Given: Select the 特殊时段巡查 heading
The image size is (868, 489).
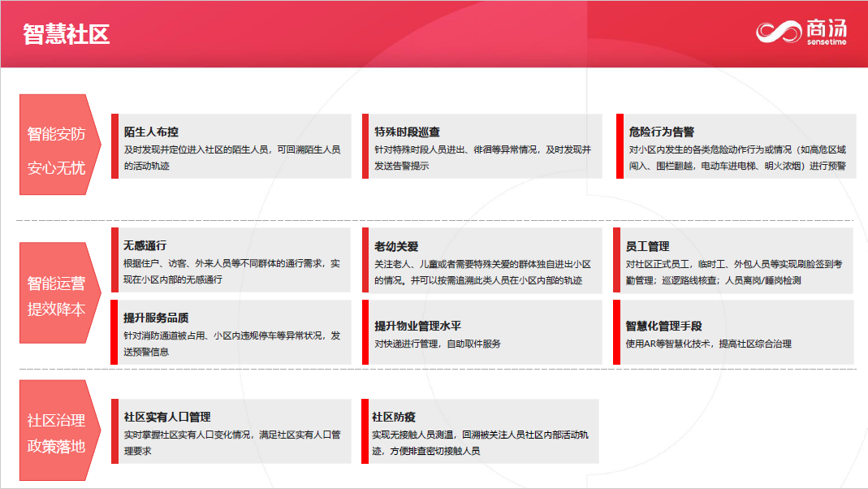Looking at the screenshot, I should coord(407,132).
